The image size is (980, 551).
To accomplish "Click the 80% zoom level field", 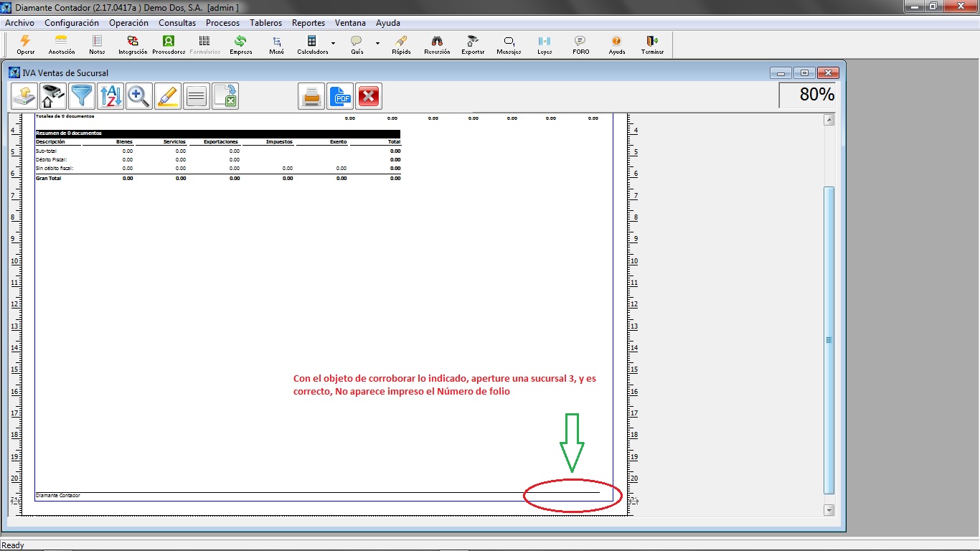I will click(809, 95).
